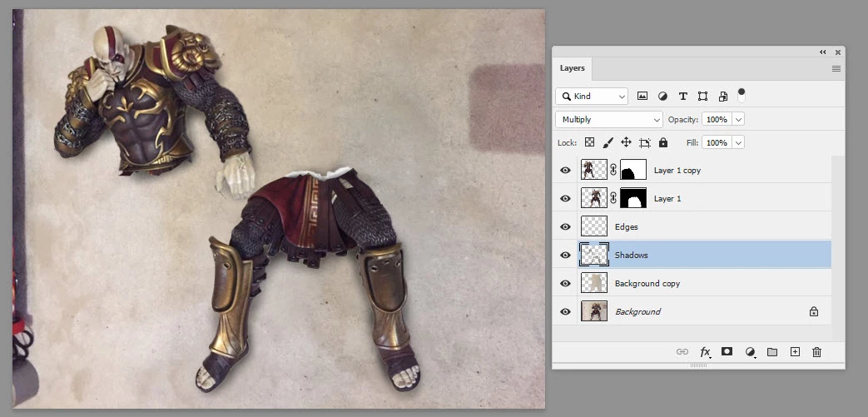Open the Fill slider dropdown arrow
The image size is (868, 417).
pos(739,142)
